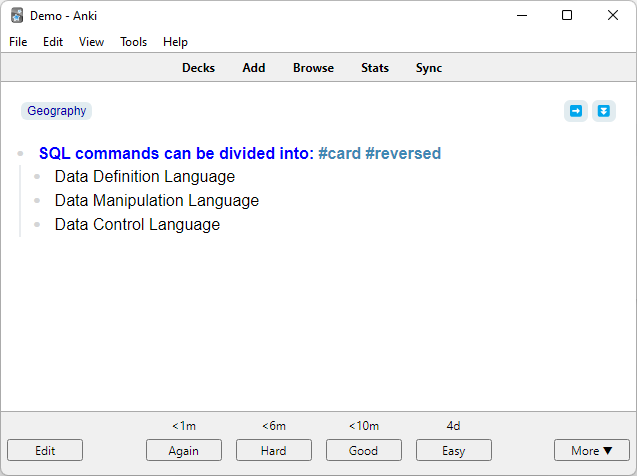Open the File menu
637x476 pixels.
click(19, 42)
